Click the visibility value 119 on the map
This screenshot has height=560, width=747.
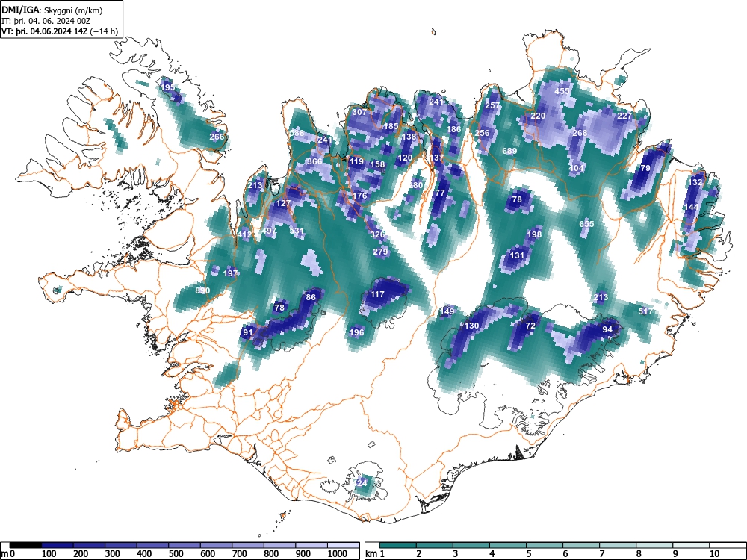click(356, 161)
